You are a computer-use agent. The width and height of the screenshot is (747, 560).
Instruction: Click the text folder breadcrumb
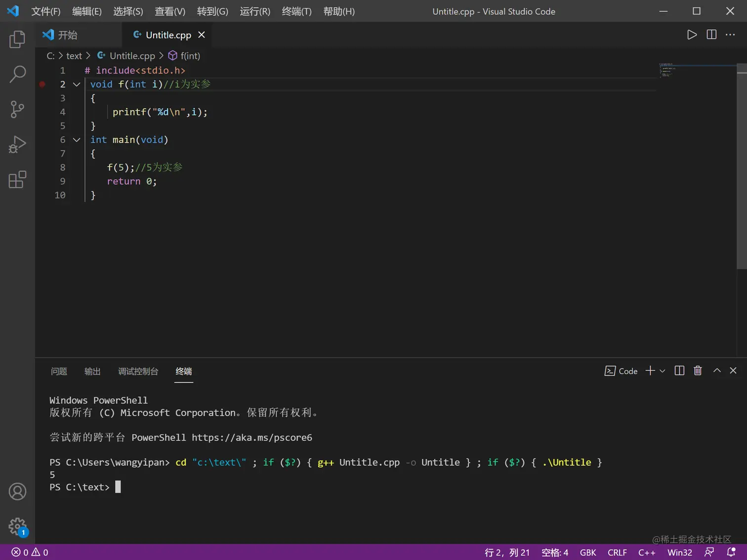tap(74, 56)
